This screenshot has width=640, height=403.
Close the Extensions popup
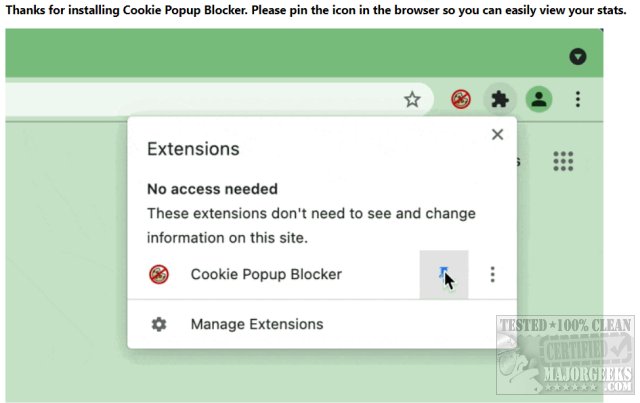pos(497,135)
